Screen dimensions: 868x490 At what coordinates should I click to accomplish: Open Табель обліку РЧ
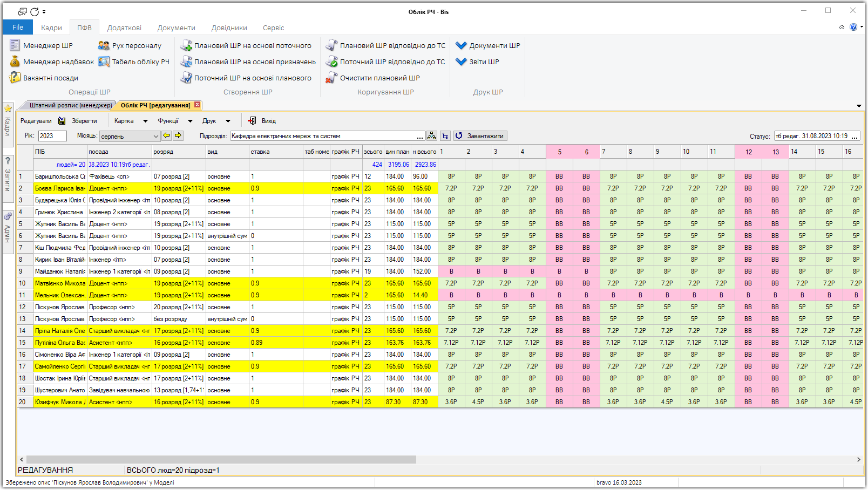click(134, 62)
